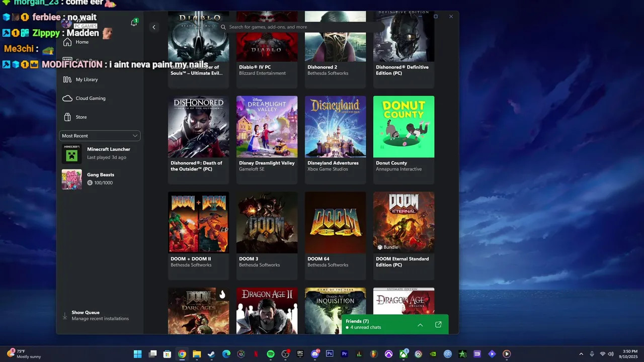Image resolution: width=644 pixels, height=362 pixels.
Task: Click the Home house icon
Action: pyautogui.click(x=67, y=42)
